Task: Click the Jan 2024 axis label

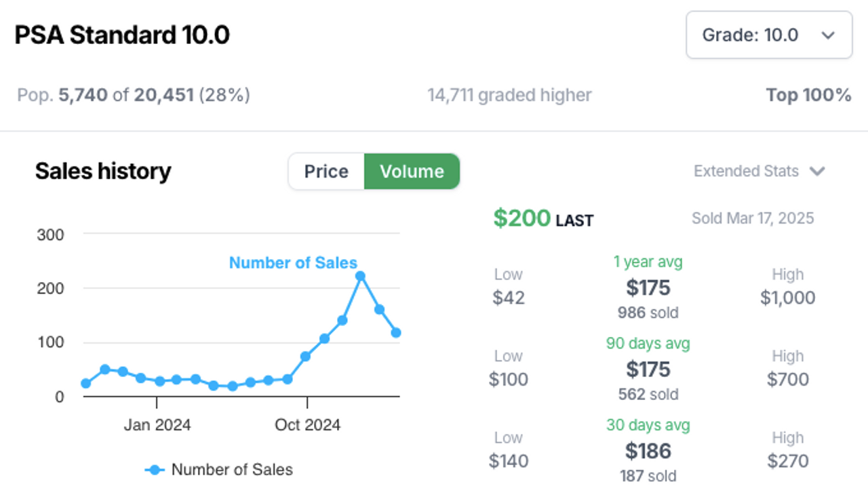Action: click(x=157, y=426)
